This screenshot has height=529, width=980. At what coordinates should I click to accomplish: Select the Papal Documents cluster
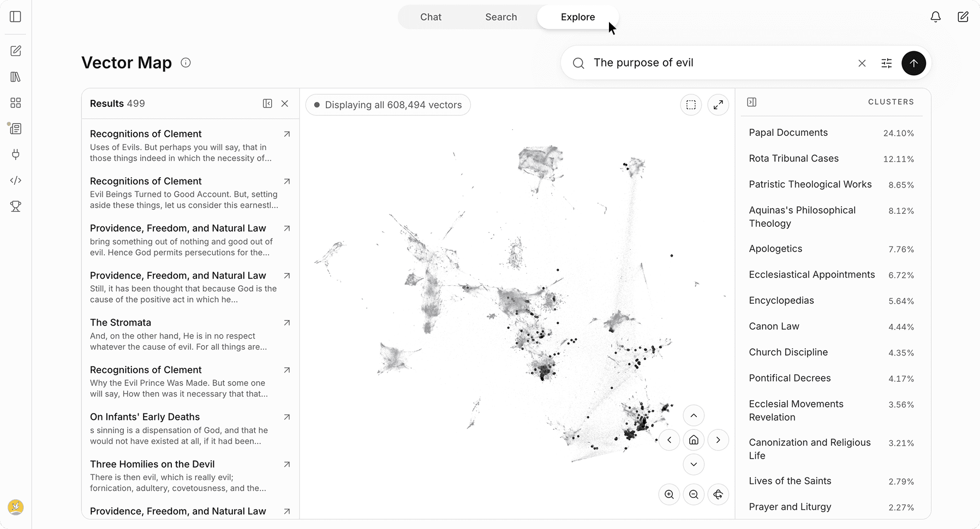tap(832, 133)
